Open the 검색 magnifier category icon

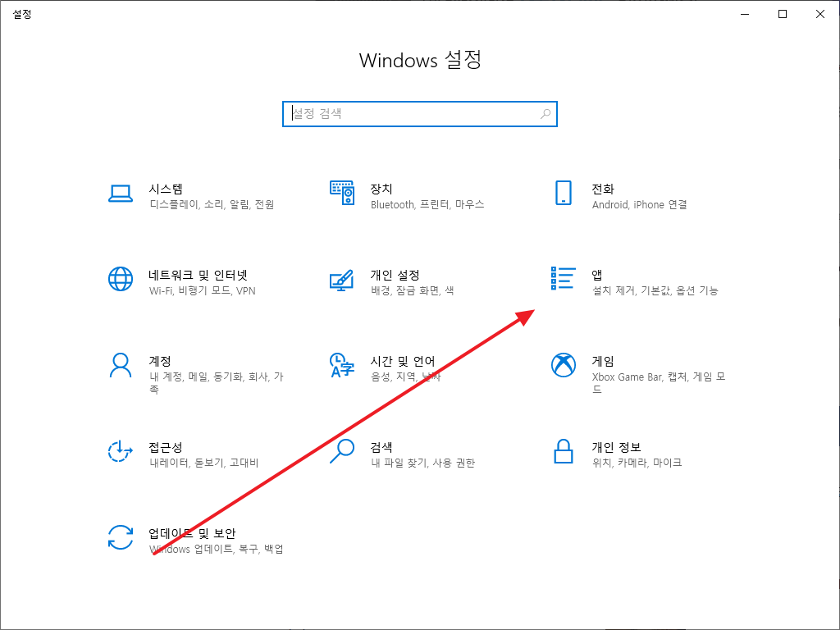[x=342, y=451]
